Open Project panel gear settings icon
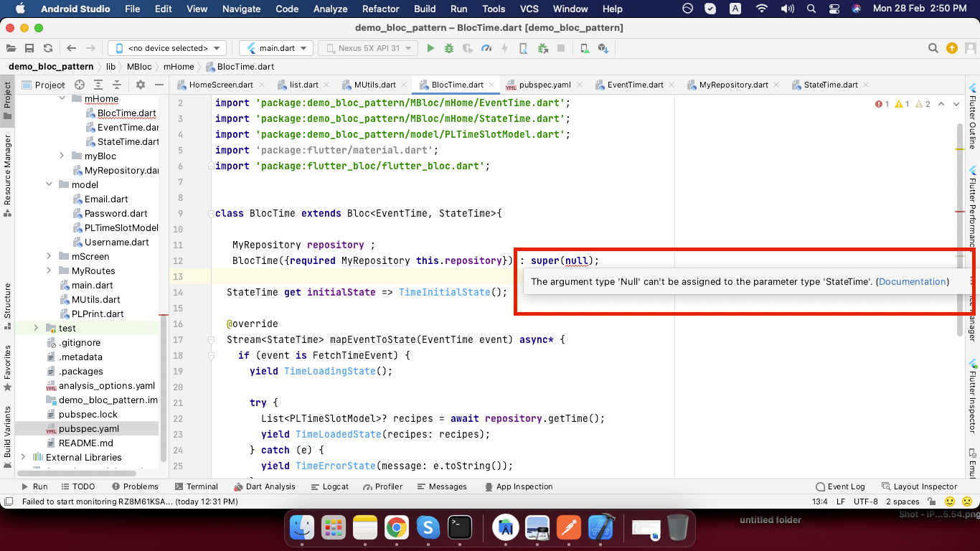980x551 pixels. pyautogui.click(x=141, y=85)
